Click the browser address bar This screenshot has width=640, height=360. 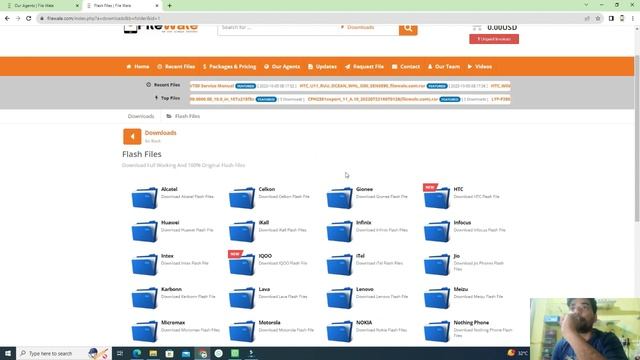click(x=310, y=18)
